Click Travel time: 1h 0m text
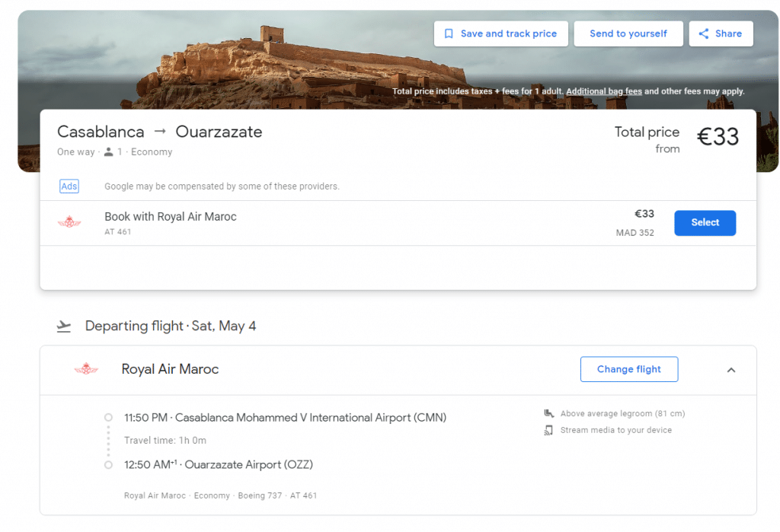This screenshot has height=532, width=780. pyautogui.click(x=165, y=441)
